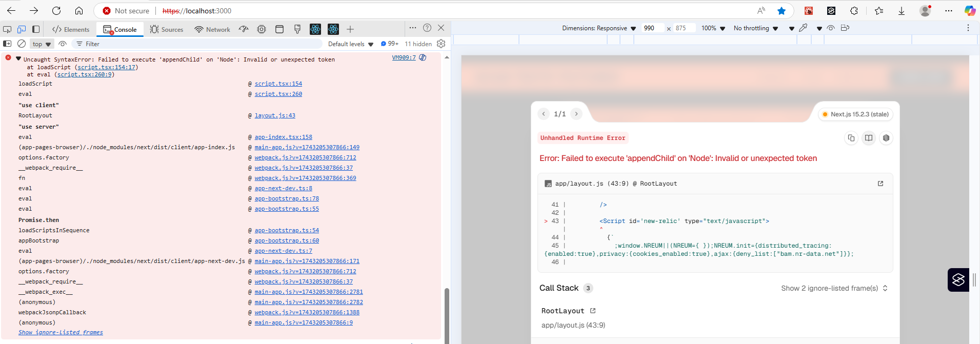Activate inspect element picker
This screenshot has height=344, width=980.
coord(7,29)
